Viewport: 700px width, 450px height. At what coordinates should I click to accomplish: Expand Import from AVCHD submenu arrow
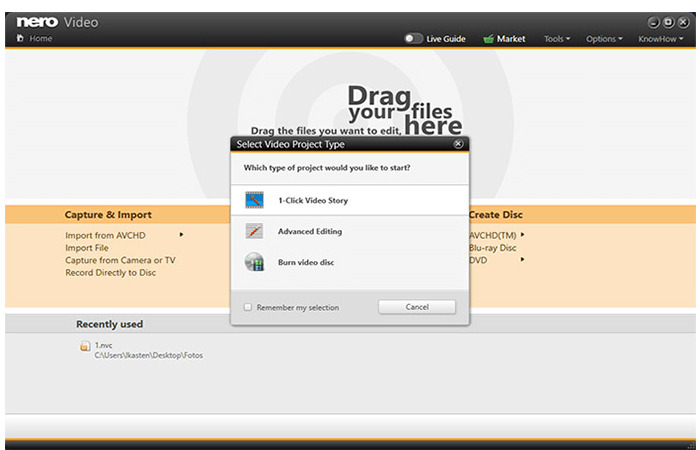(x=181, y=234)
